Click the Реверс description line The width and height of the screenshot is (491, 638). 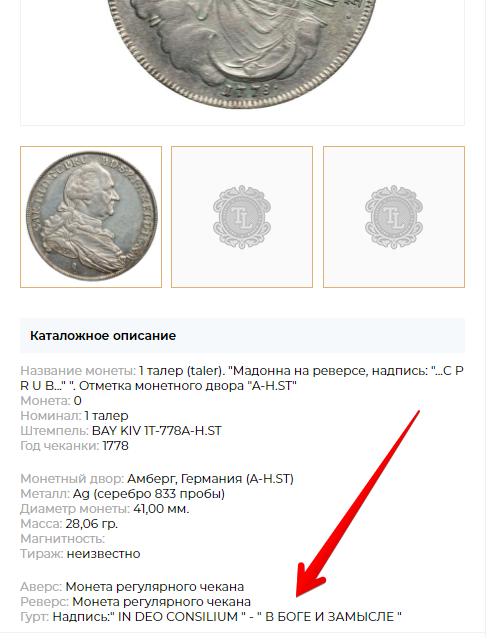point(135,602)
